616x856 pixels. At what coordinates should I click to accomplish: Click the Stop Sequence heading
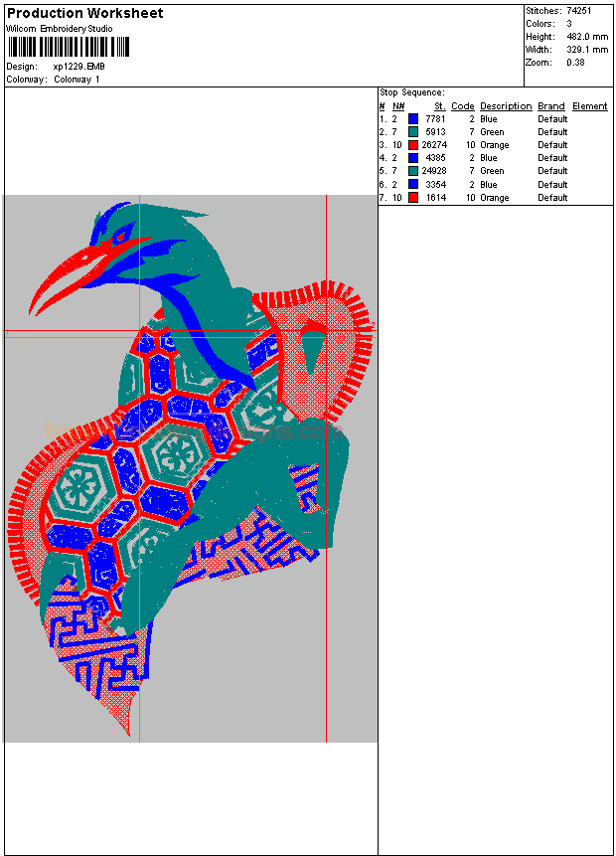[411, 92]
